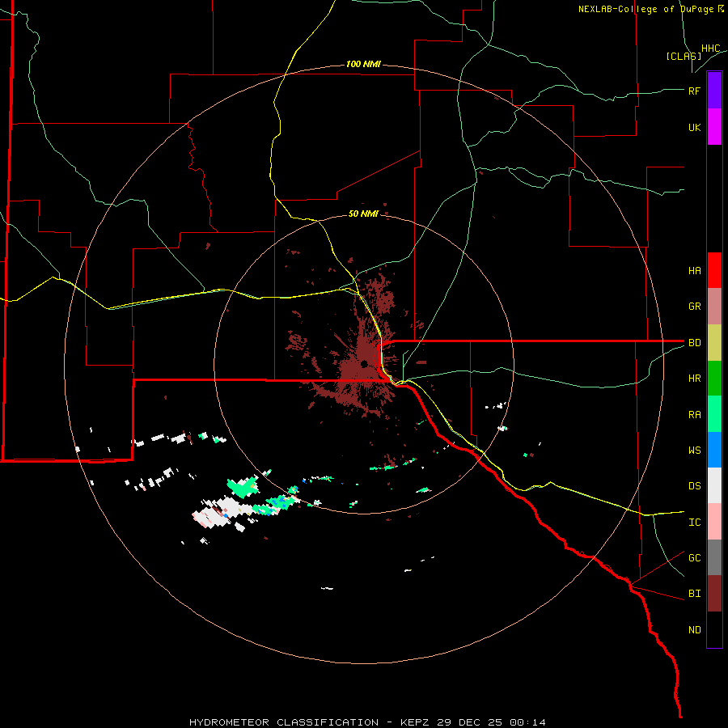Click the GC legend label
This screenshot has height=728, width=728.
point(694,558)
